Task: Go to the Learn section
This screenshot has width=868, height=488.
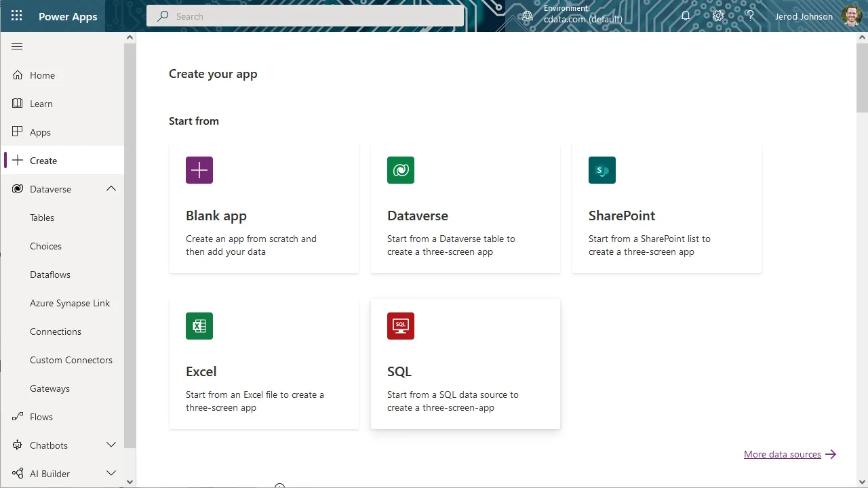Action: [41, 104]
